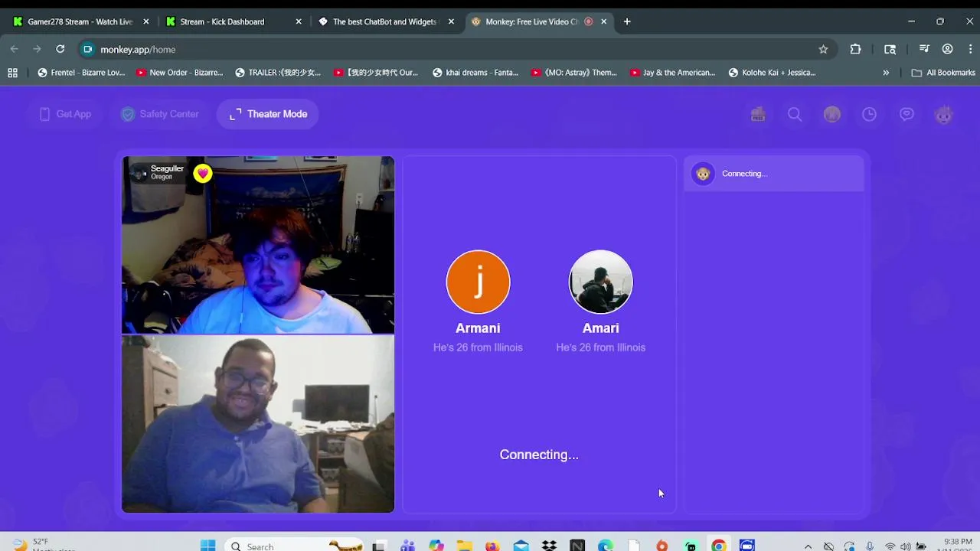Click Armani's orange j avatar
The image size is (980, 551).
pos(478,282)
